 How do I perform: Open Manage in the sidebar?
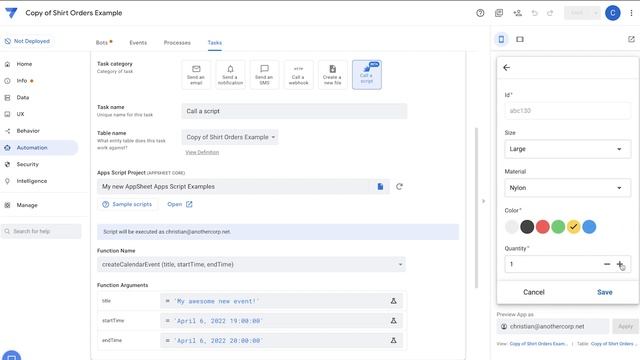tap(27, 205)
